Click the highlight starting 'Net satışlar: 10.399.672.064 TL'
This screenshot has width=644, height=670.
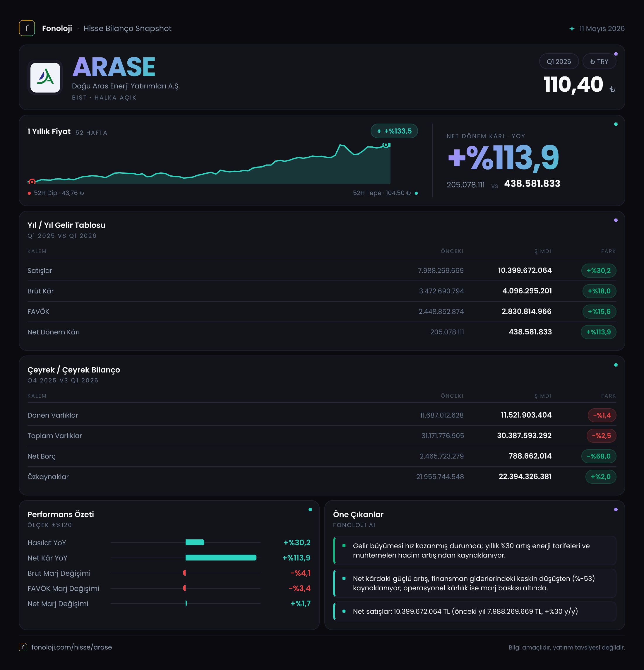click(475, 611)
